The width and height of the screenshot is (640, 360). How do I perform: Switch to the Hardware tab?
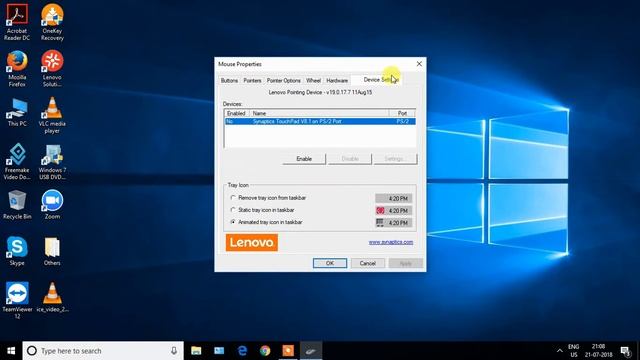tap(337, 80)
